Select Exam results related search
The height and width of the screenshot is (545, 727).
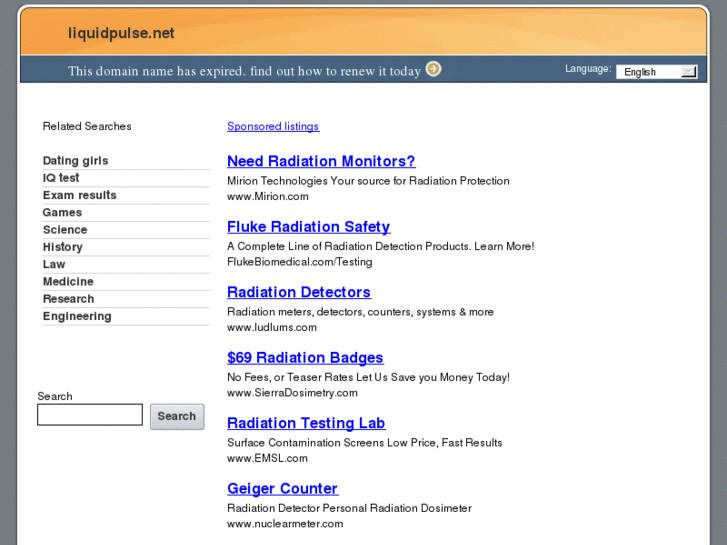[79, 195]
